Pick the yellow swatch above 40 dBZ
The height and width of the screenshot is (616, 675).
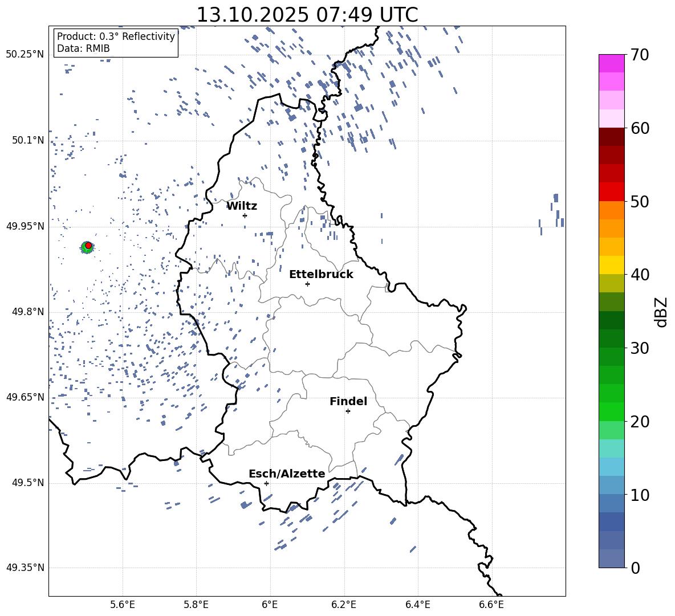coord(612,265)
